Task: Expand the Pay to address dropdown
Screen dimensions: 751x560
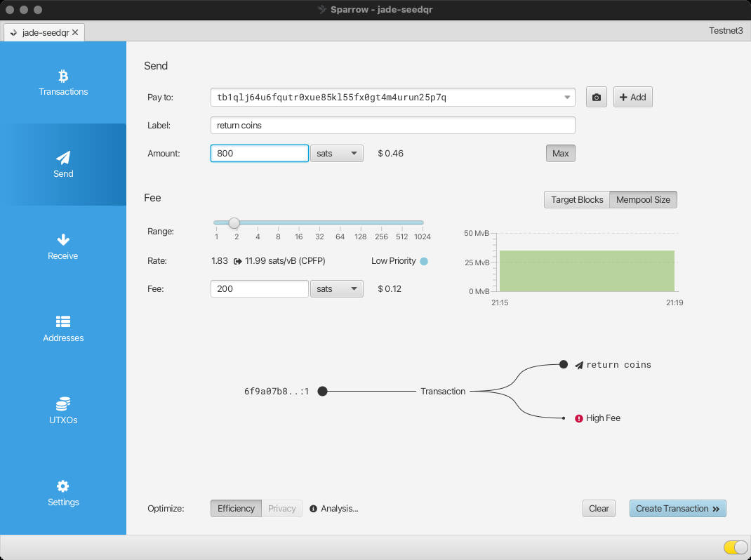Action: coord(567,98)
